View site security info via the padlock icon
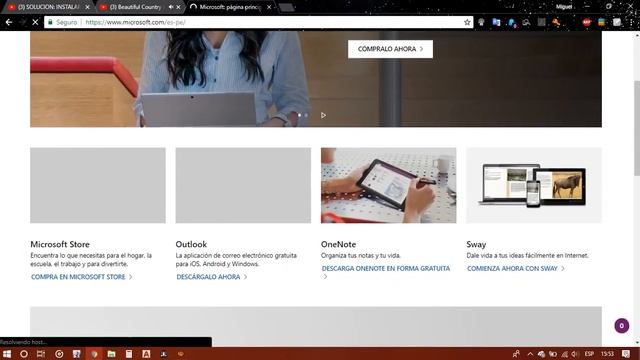Image resolution: width=640 pixels, height=360 pixels. coord(50,22)
